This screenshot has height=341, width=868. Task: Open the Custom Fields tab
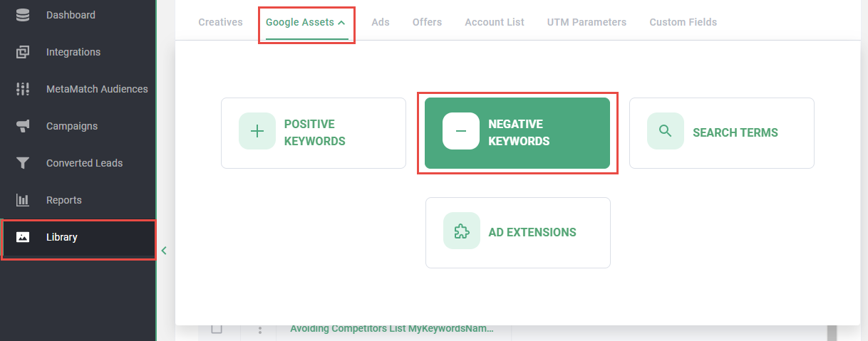point(683,22)
